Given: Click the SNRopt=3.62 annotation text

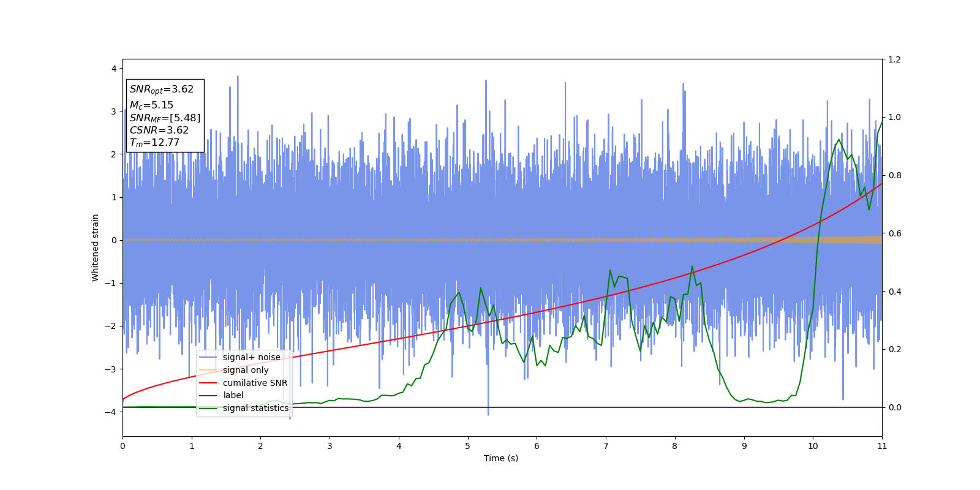Looking at the screenshot, I should [x=162, y=89].
